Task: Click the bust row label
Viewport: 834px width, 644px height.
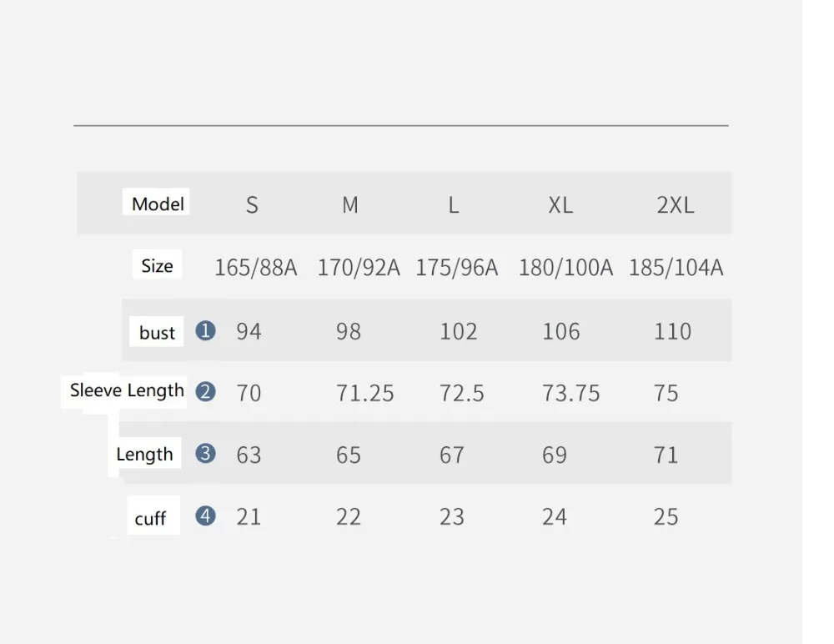Action: pos(157,333)
